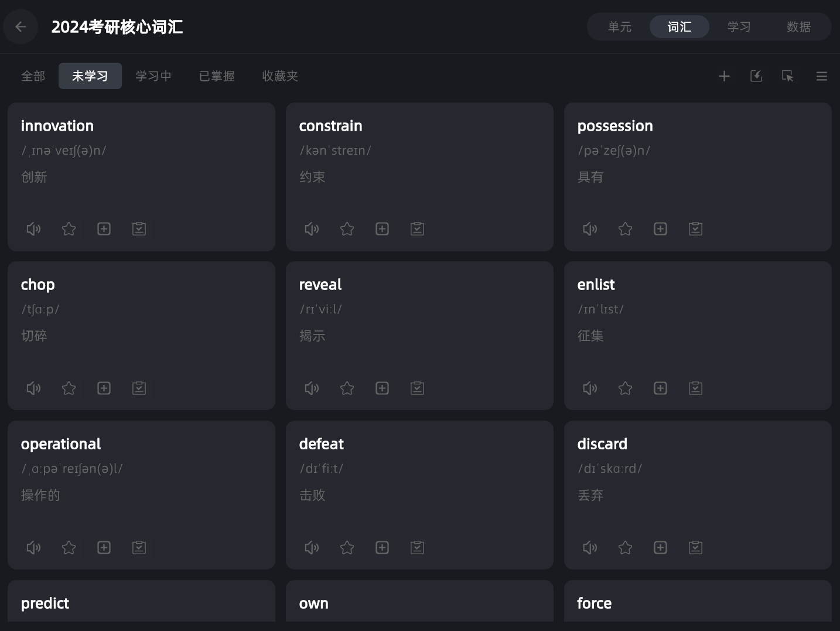Show the 学习中 word list

coord(153,76)
